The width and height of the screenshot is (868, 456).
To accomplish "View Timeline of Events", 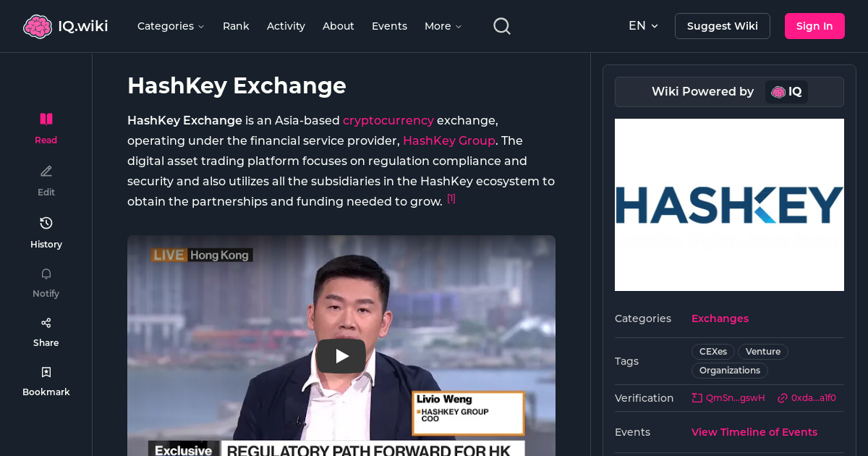I will 754,432.
